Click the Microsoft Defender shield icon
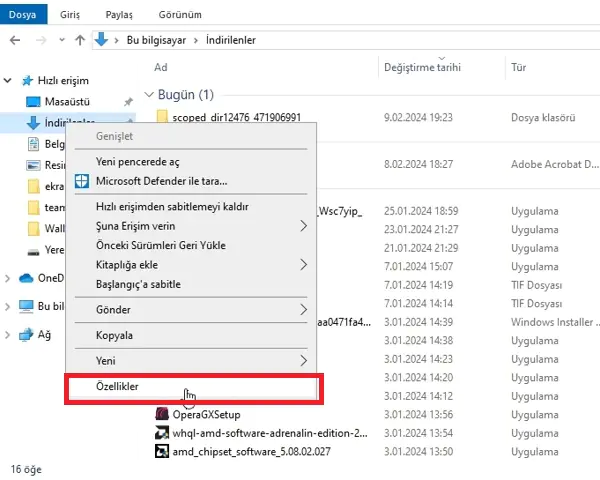This screenshot has height=480, width=600. coord(83,181)
